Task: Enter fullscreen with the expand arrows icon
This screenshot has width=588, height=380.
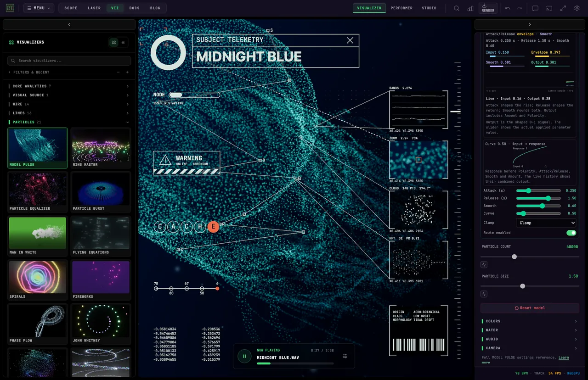Action: pyautogui.click(x=563, y=8)
